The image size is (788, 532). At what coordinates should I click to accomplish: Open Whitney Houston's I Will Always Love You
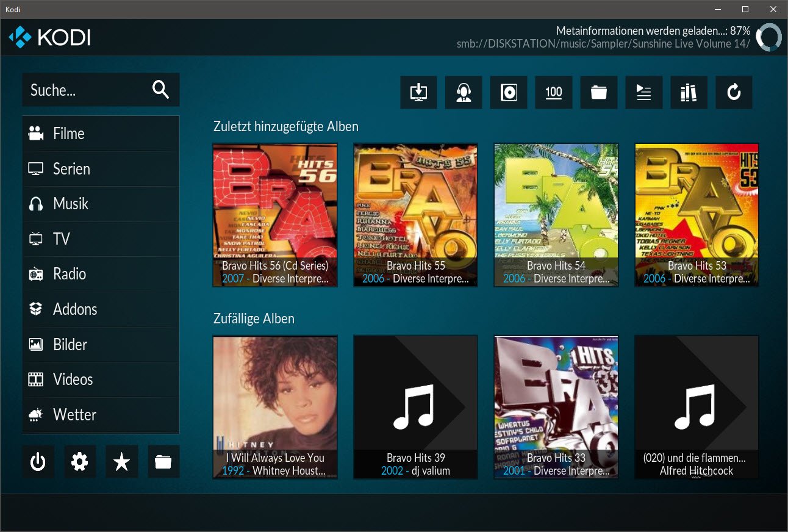(275, 407)
